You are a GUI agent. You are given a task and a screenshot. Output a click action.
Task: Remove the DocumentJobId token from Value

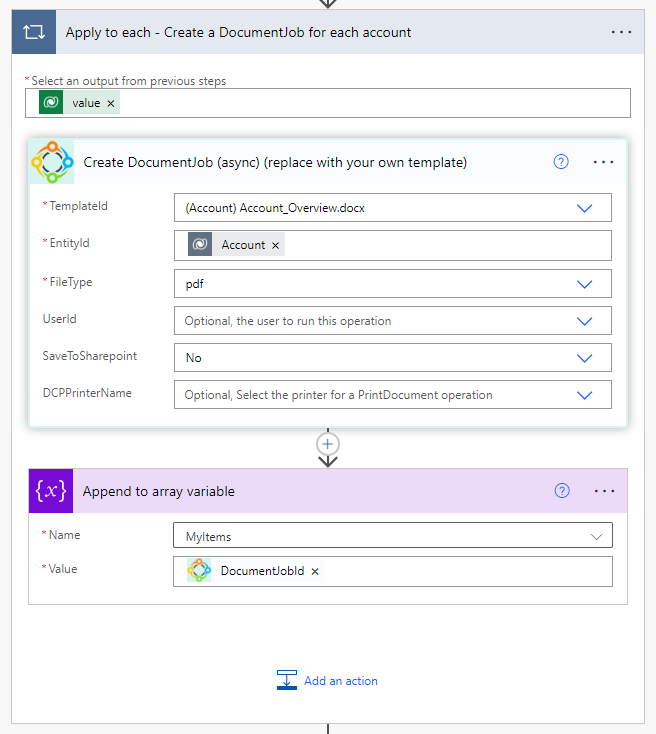point(315,571)
